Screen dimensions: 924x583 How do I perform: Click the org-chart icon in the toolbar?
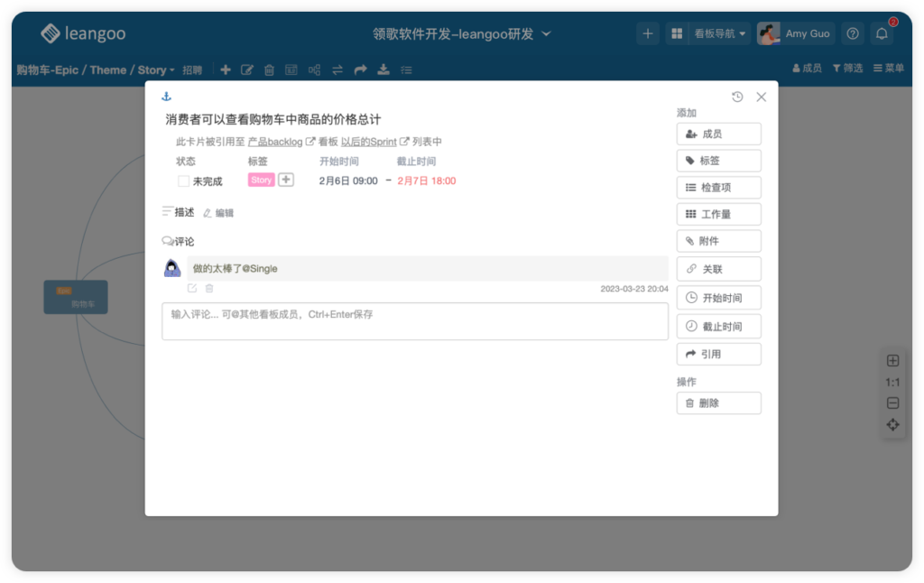click(x=314, y=69)
